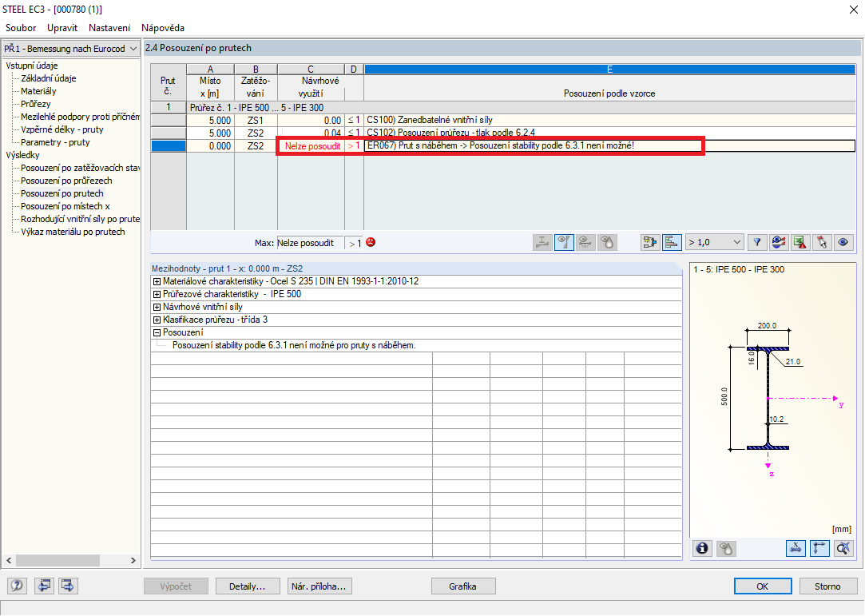Select 'Posouzení po místech x' tree item
This screenshot has height=616, width=865.
pos(65,206)
